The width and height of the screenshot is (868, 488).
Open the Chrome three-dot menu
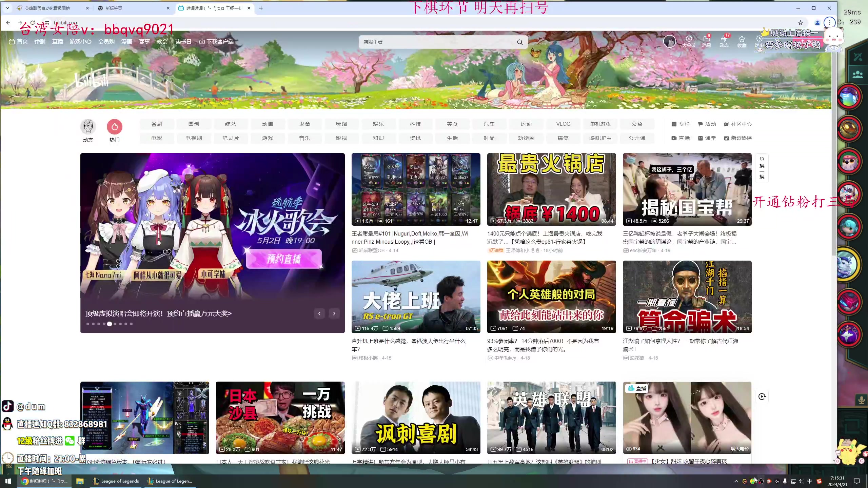pyautogui.click(x=829, y=23)
